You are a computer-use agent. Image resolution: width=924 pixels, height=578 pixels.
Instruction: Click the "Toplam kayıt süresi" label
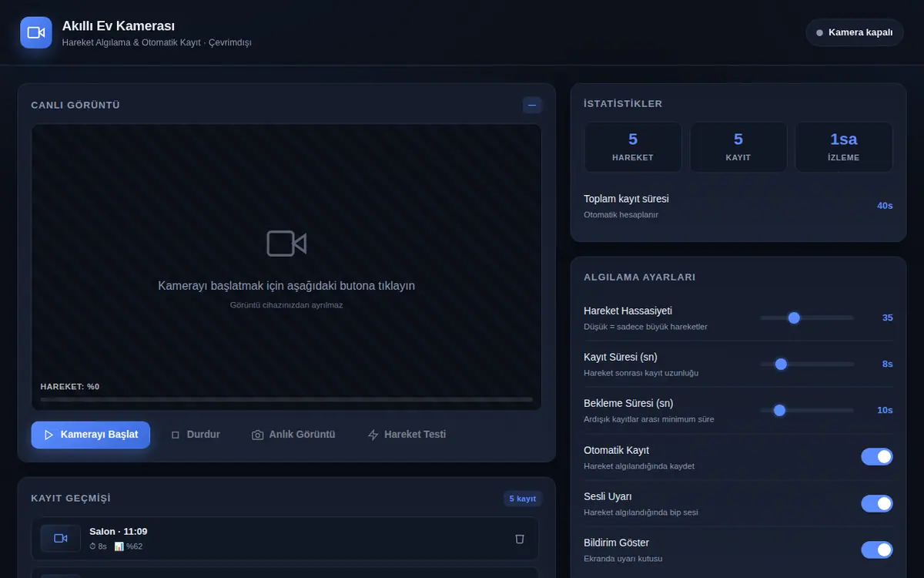pos(626,199)
